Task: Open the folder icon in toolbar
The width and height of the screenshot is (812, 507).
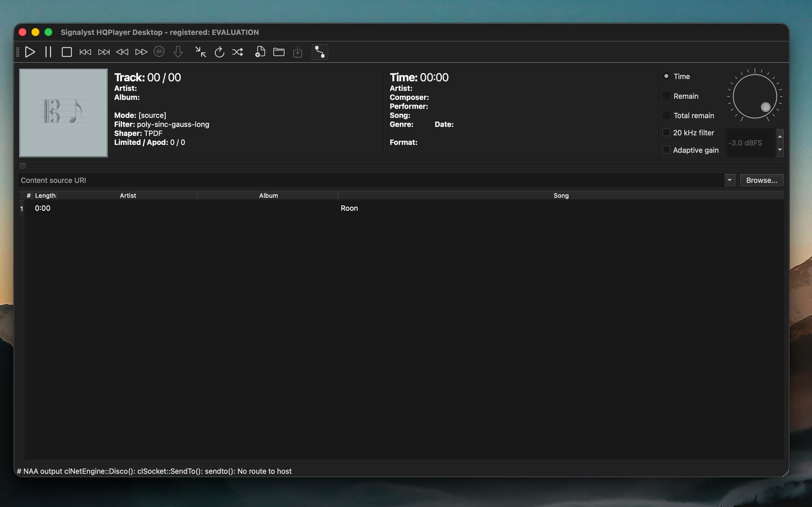Action: pyautogui.click(x=279, y=52)
